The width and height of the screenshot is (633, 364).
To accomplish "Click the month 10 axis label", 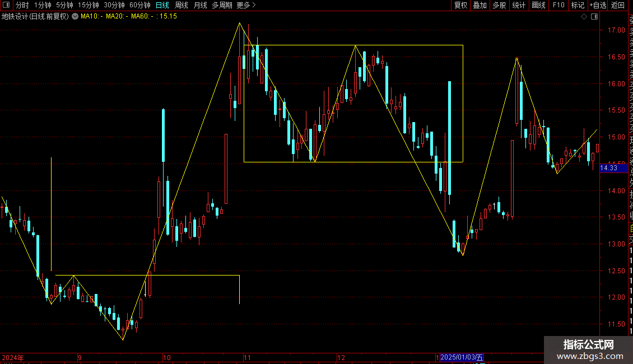I will (x=167, y=357).
